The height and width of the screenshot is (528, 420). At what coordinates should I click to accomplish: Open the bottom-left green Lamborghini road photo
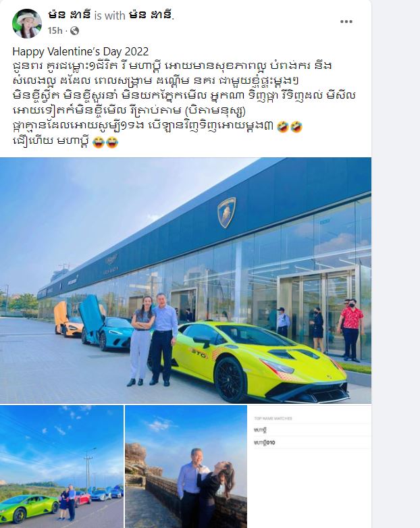click(61, 467)
